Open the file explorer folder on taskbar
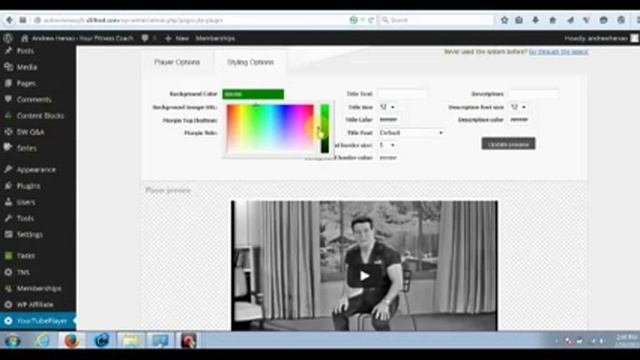640x360 pixels. (x=131, y=340)
